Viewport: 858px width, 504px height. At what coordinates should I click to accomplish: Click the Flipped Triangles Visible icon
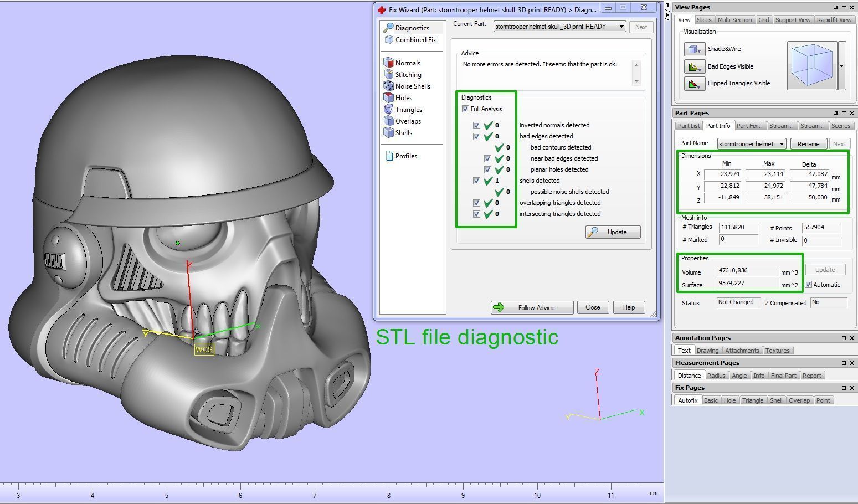tap(694, 84)
